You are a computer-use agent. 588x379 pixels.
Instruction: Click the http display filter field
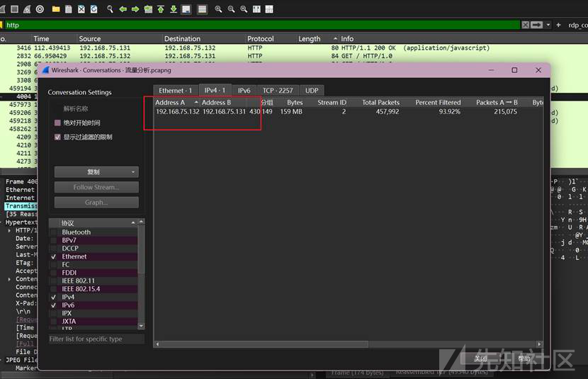(x=261, y=25)
